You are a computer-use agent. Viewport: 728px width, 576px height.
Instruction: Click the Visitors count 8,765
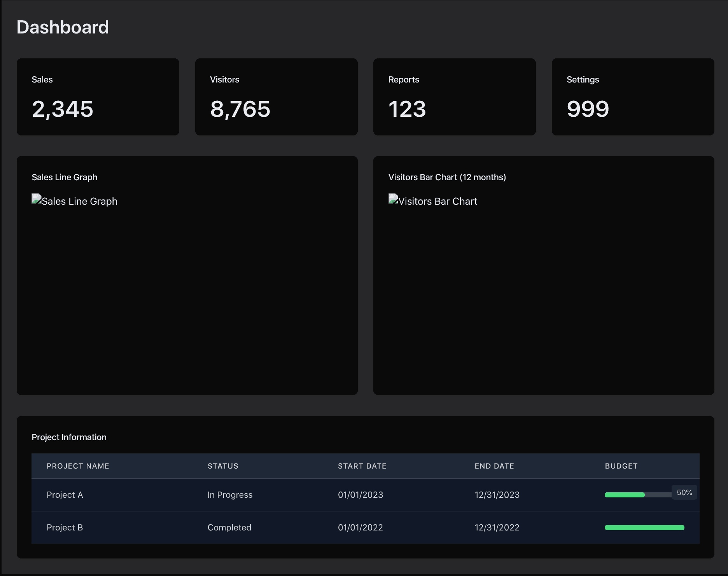(x=240, y=109)
